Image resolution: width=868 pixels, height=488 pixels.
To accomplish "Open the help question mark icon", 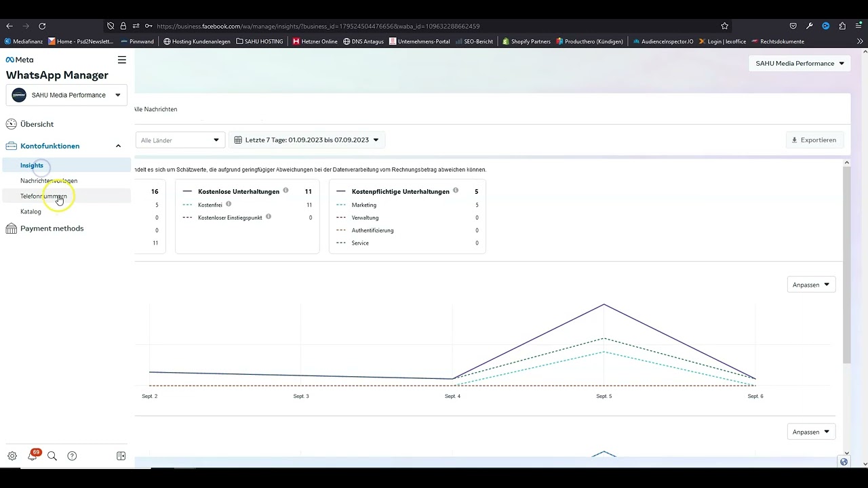I will coord(73,456).
